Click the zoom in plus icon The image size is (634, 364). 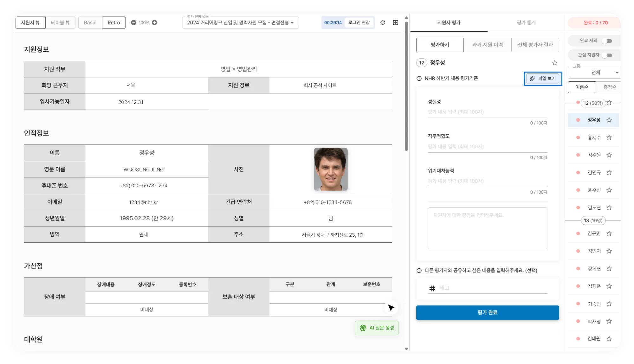pyautogui.click(x=155, y=22)
